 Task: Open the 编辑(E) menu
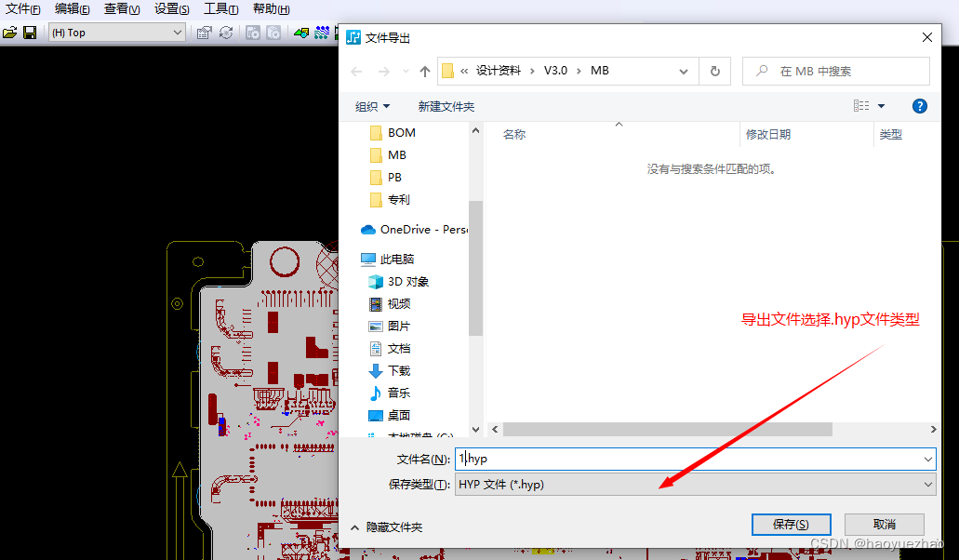click(73, 9)
